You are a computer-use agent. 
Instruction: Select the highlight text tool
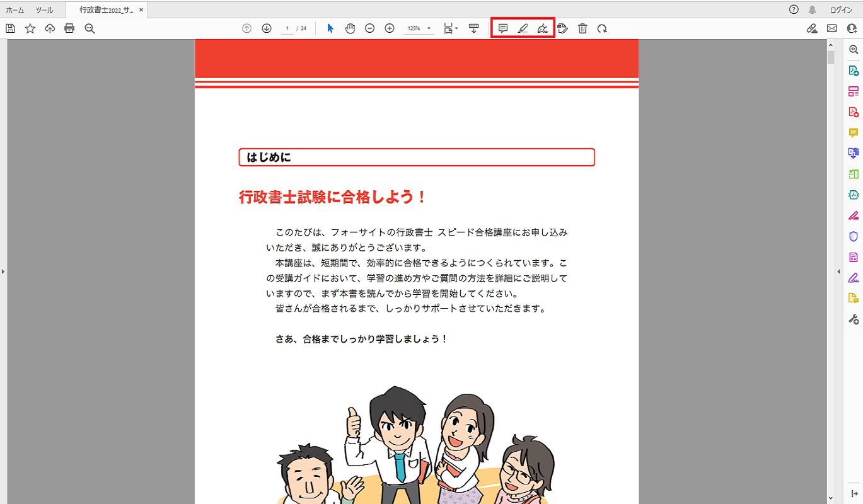tap(523, 28)
